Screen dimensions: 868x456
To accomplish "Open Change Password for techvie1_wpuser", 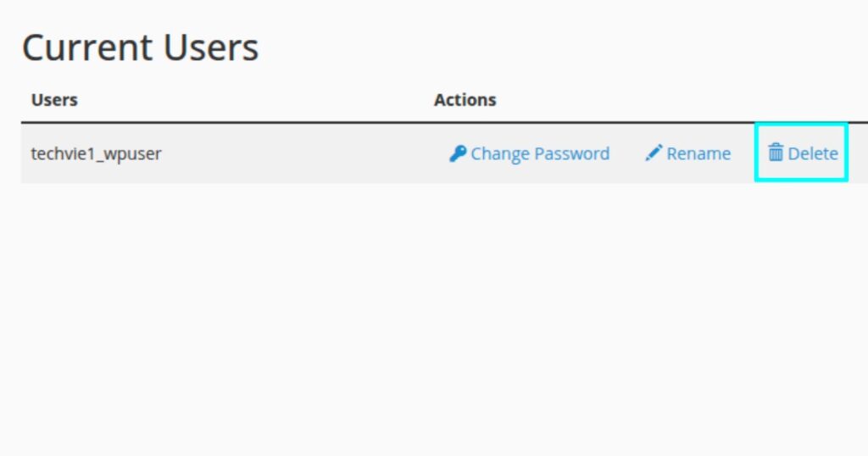I will point(530,153).
